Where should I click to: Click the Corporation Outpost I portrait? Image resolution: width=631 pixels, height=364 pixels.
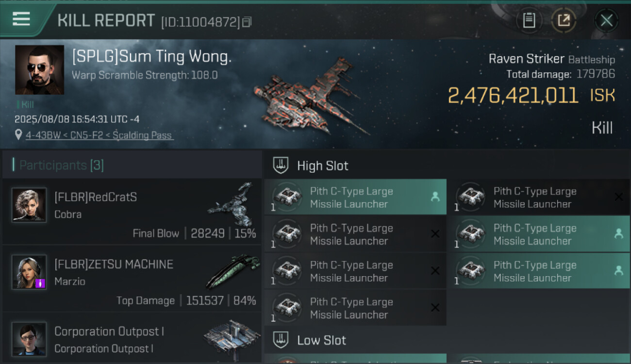pyautogui.click(x=29, y=339)
